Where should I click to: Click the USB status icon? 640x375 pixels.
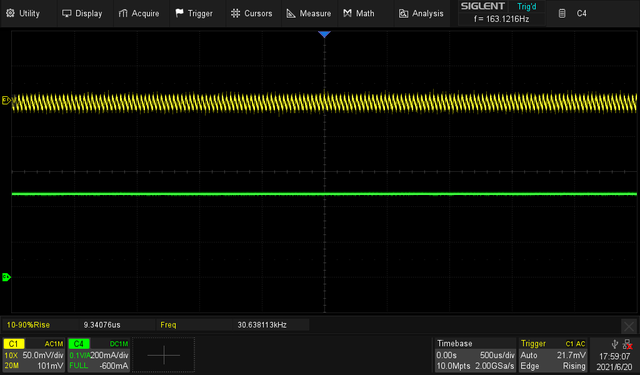tap(615, 344)
